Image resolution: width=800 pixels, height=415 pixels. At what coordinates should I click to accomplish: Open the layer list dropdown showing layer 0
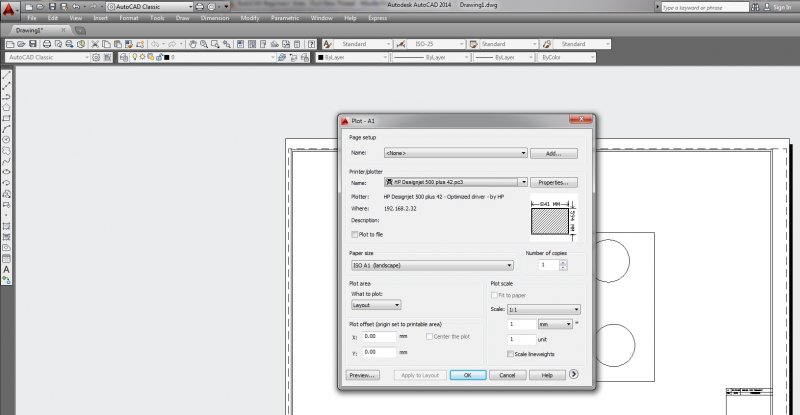pos(203,57)
